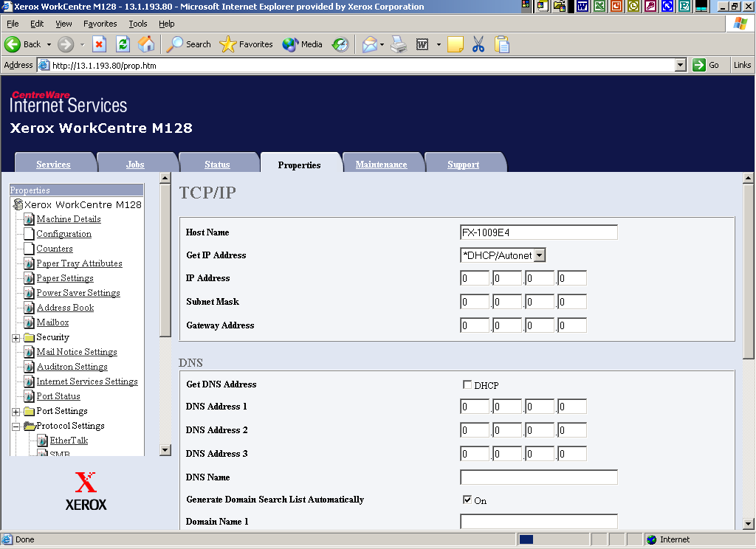This screenshot has width=756, height=549.
Task: Collapse the Protocol Settings folder in tree
Action: tap(16, 427)
